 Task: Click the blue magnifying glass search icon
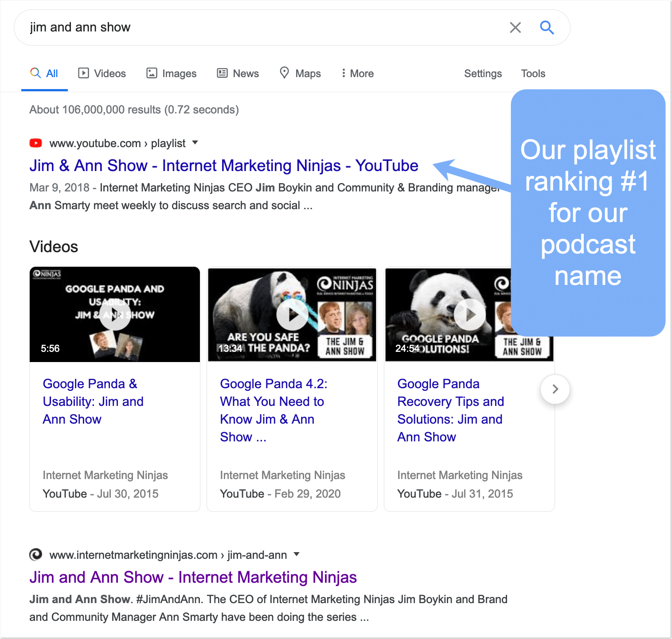tap(547, 27)
